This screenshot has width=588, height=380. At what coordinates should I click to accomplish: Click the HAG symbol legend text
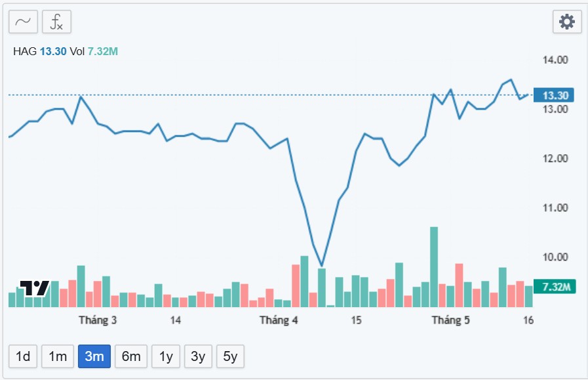25,51
